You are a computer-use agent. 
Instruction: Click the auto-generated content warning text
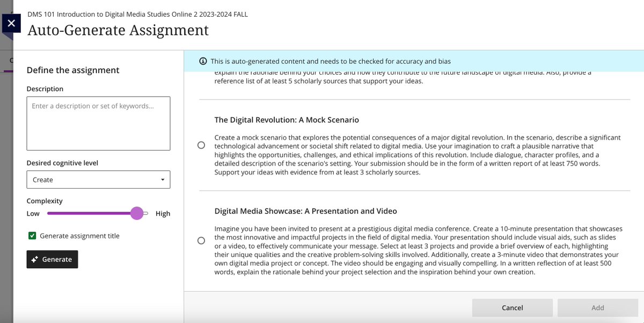tap(331, 61)
